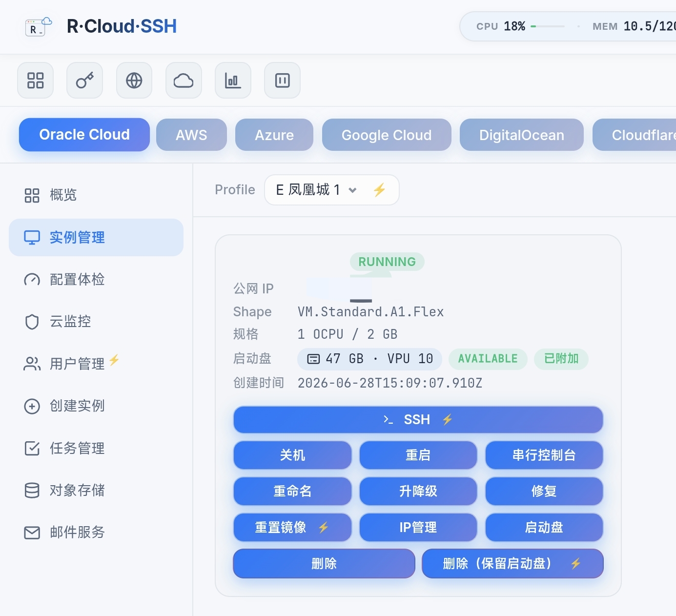Click the lightning icon beside Profile dropdown
The image size is (676, 616).
click(379, 190)
